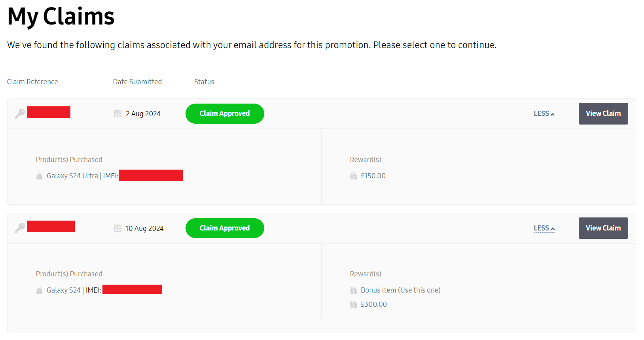Click the calendar icon beside 2 Aug 2024
The height and width of the screenshot is (340, 644).
click(117, 114)
